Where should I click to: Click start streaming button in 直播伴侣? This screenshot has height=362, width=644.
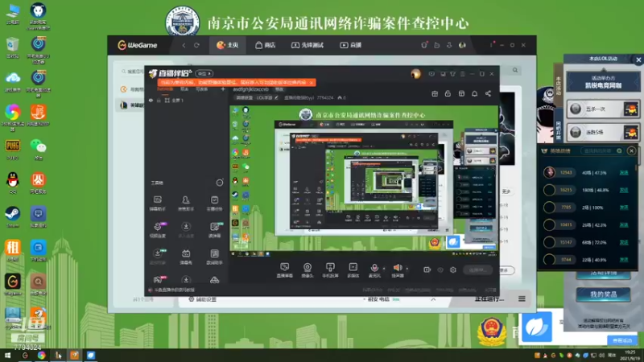477,270
